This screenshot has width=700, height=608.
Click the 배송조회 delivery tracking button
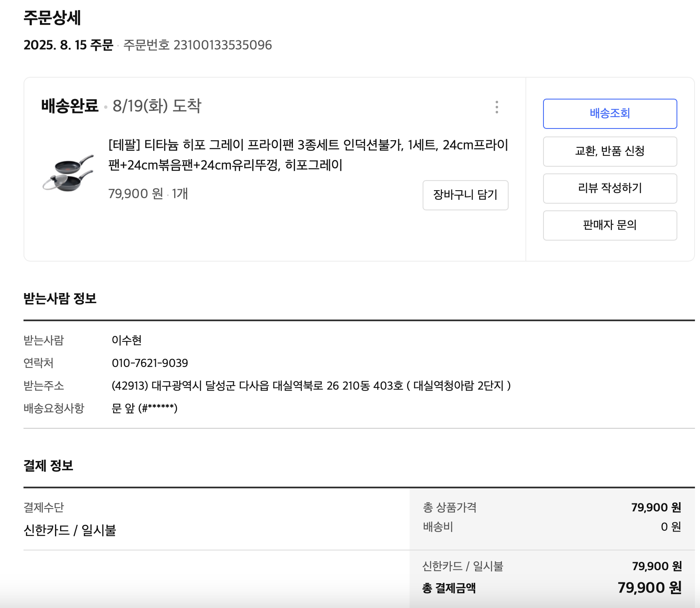tap(610, 114)
